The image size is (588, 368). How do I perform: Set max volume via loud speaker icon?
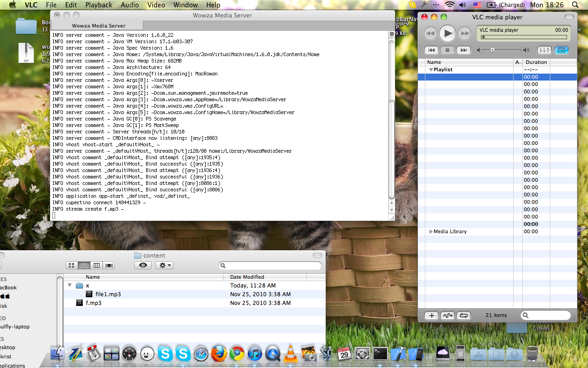526,50
